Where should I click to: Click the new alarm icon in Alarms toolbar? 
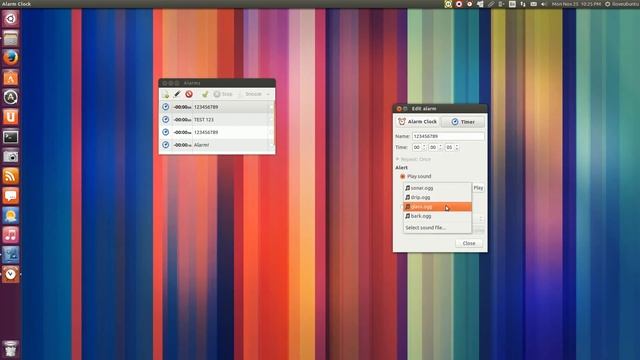pyautogui.click(x=166, y=94)
